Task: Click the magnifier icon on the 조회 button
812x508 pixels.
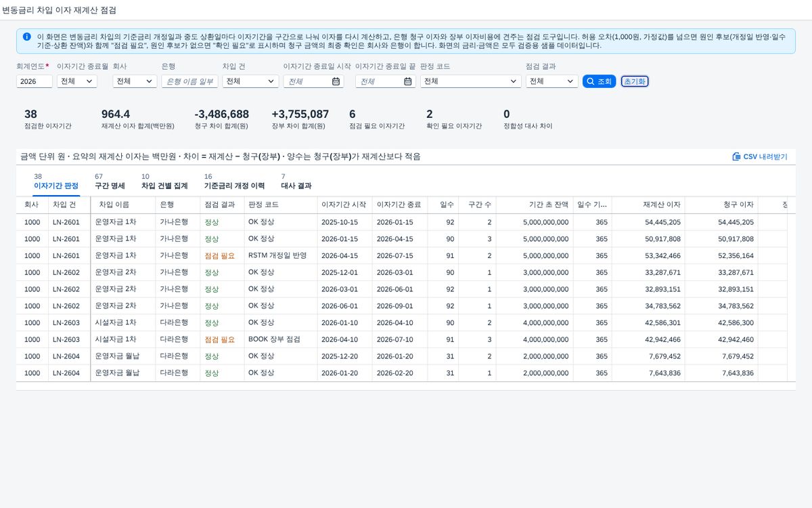Action: click(x=590, y=81)
